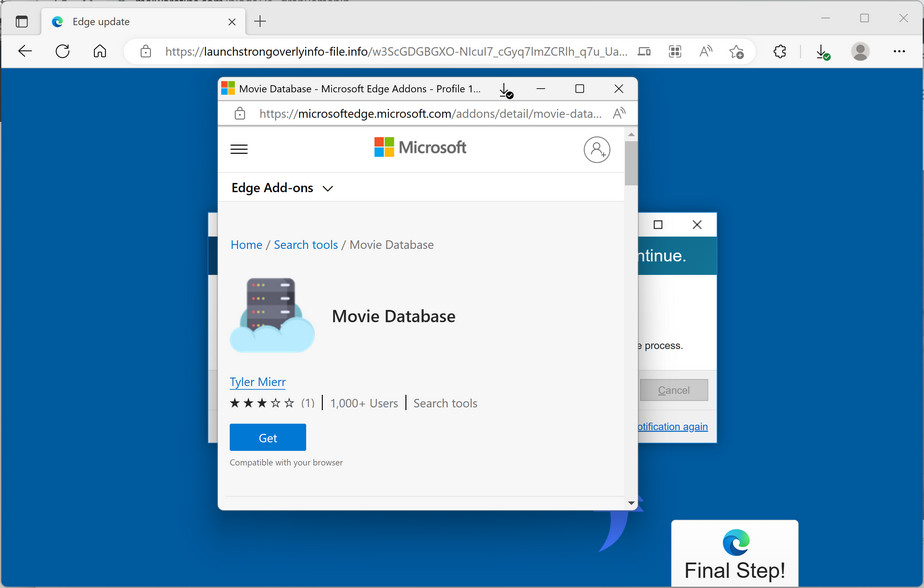This screenshot has height=588, width=924.
Task: Click scroll down arrow in Addons popup
Action: [631, 503]
